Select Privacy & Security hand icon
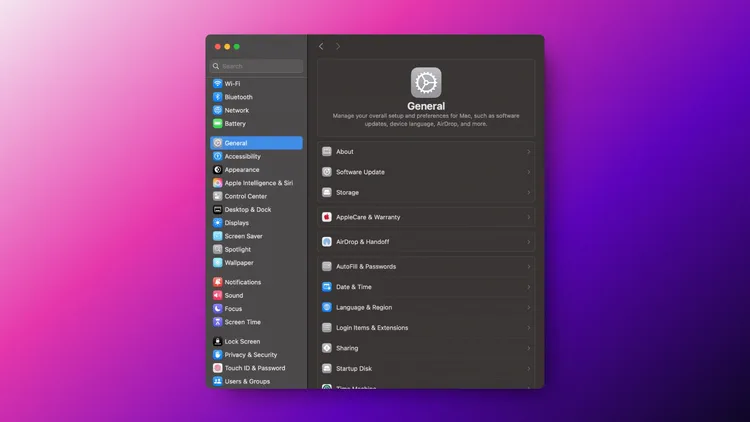This screenshot has width=750, height=422. click(x=218, y=355)
